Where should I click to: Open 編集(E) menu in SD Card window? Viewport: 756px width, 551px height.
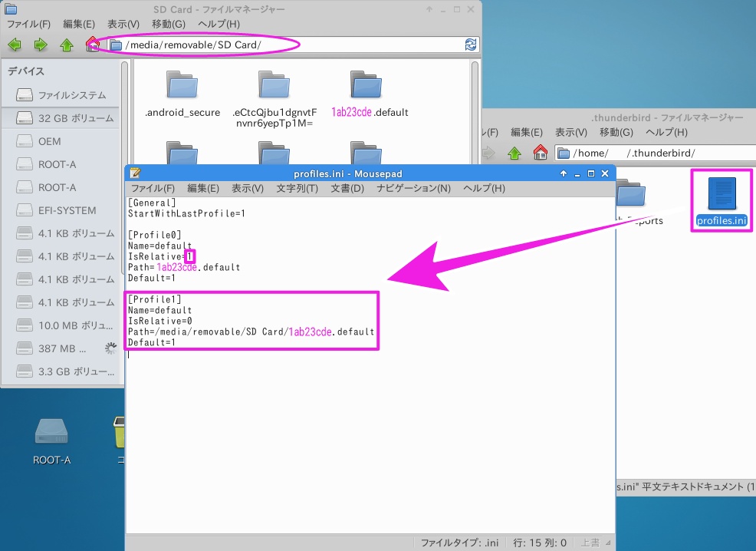pos(79,24)
